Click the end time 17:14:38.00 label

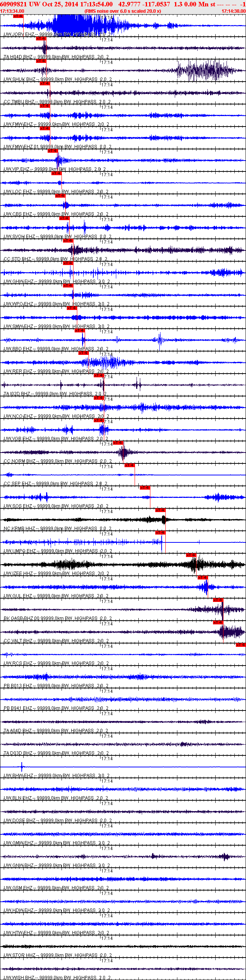(x=233, y=11)
